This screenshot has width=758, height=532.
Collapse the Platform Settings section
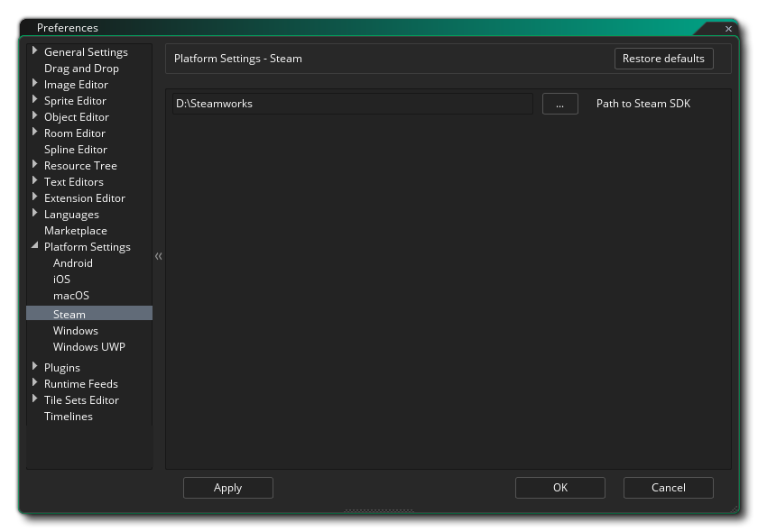35,246
